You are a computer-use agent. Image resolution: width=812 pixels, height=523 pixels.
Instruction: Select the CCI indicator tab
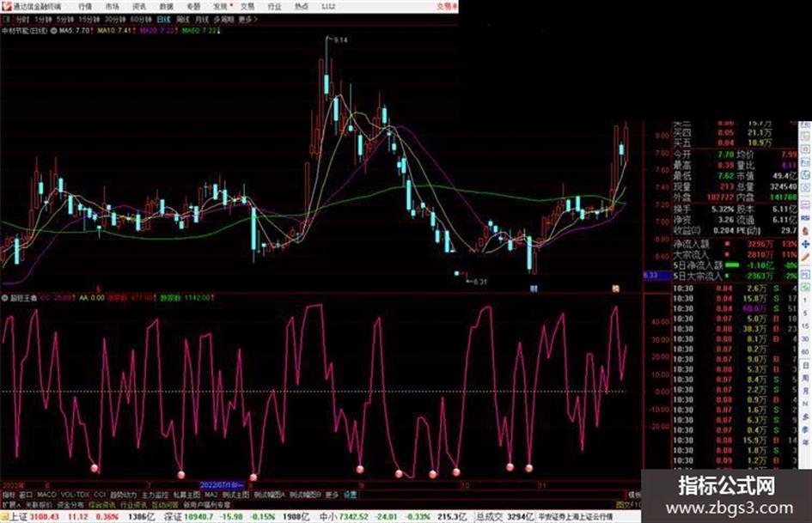tap(100, 495)
